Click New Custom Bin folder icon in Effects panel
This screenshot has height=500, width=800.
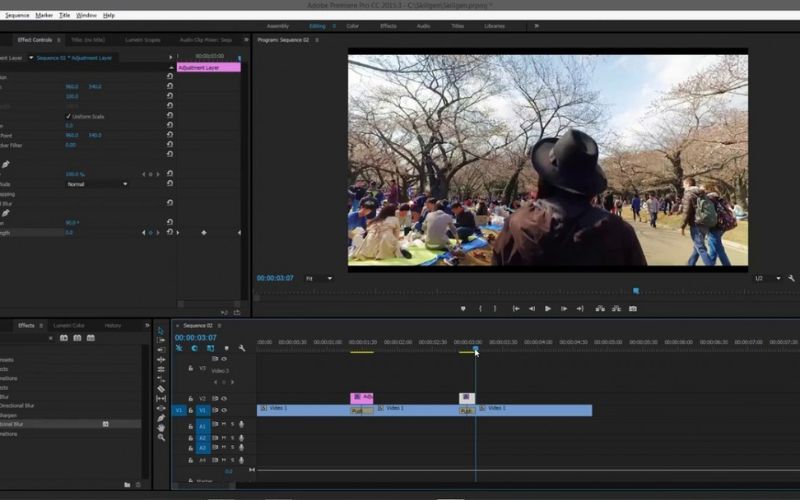pos(127,485)
